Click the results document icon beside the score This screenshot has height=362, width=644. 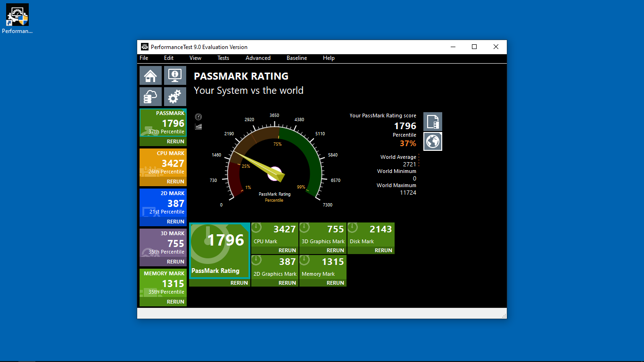coord(433,122)
